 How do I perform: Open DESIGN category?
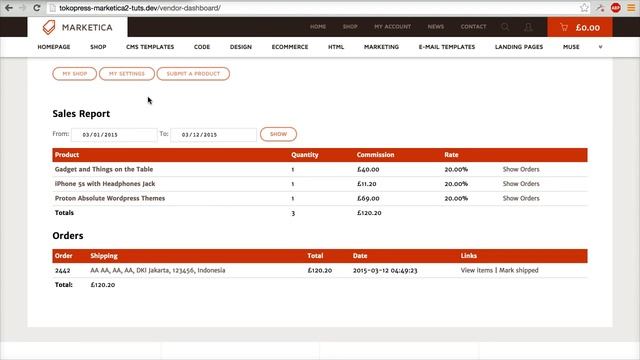[x=240, y=47]
